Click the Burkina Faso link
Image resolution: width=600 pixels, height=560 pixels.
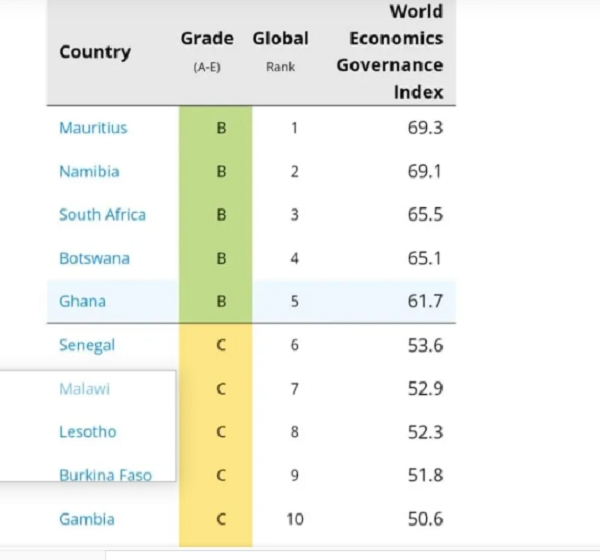(x=105, y=475)
